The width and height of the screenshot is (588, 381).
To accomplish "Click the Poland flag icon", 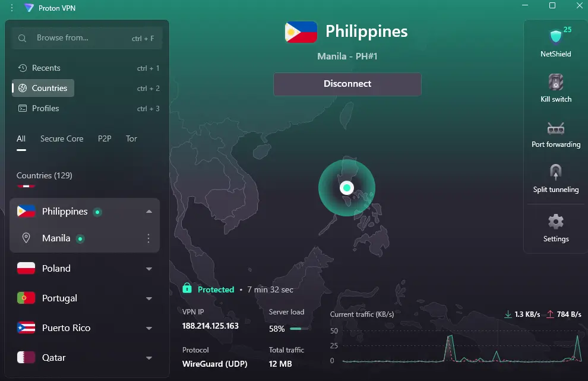I will (26, 268).
